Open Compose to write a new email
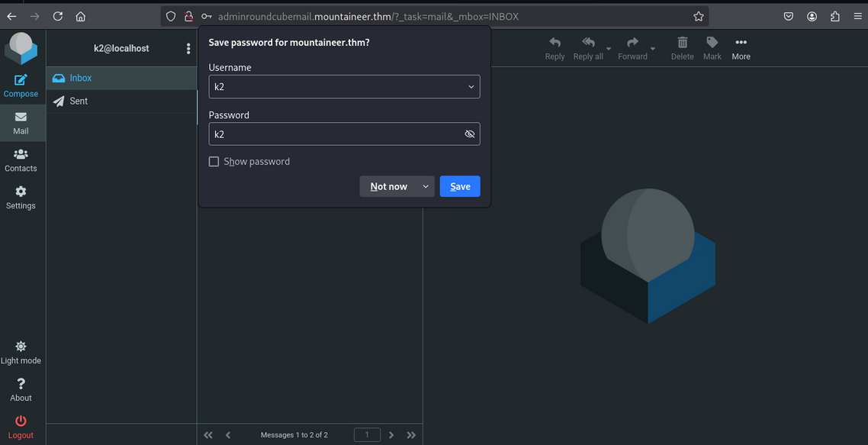This screenshot has width=868, height=445. (21, 85)
